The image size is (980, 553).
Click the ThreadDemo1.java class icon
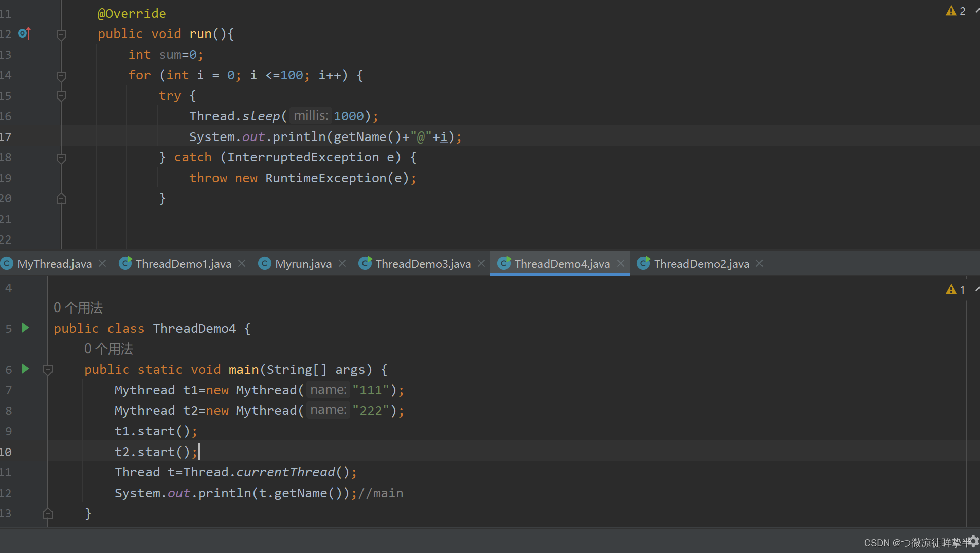[x=125, y=263]
